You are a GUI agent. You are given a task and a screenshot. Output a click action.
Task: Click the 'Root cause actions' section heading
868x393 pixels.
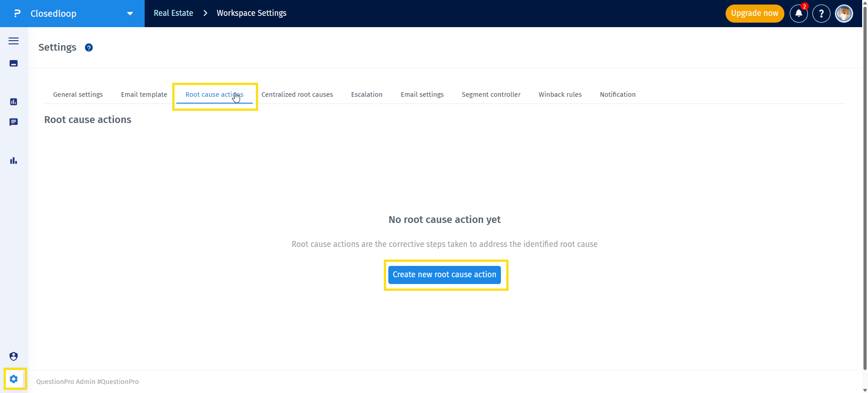[88, 120]
